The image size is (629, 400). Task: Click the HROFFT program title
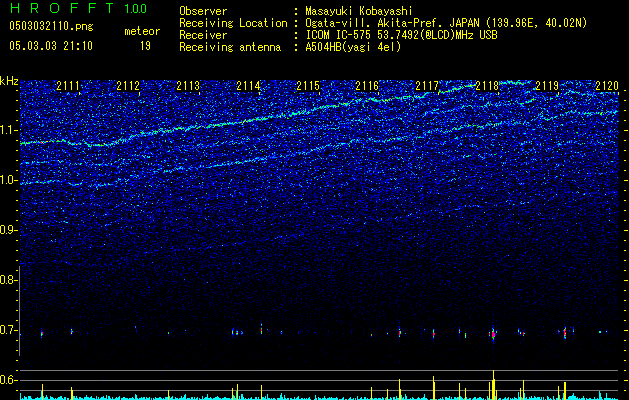click(62, 8)
